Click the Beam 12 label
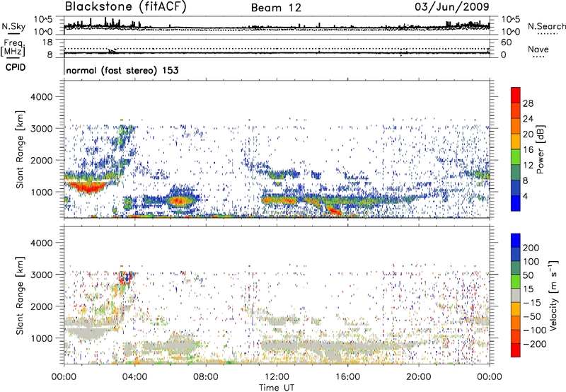 point(276,8)
